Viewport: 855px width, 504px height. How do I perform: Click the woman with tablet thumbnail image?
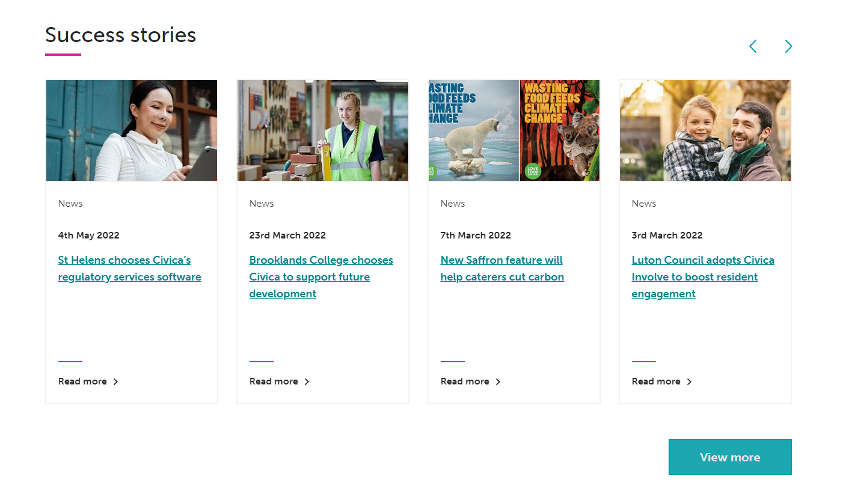click(131, 130)
